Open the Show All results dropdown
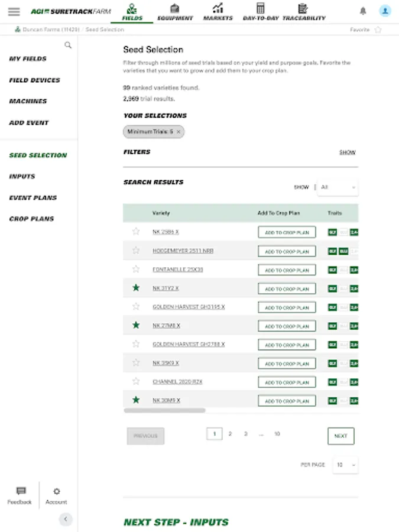This screenshot has width=399, height=532. [338, 187]
